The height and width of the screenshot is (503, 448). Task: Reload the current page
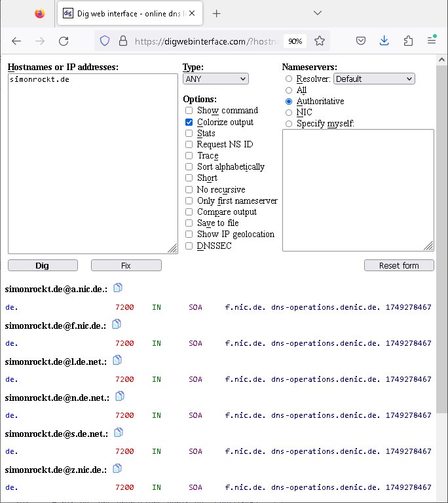point(64,41)
